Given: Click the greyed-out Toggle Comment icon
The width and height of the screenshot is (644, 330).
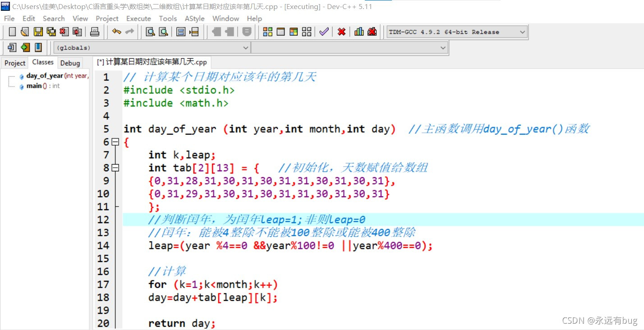Looking at the screenshot, I should click(247, 32).
